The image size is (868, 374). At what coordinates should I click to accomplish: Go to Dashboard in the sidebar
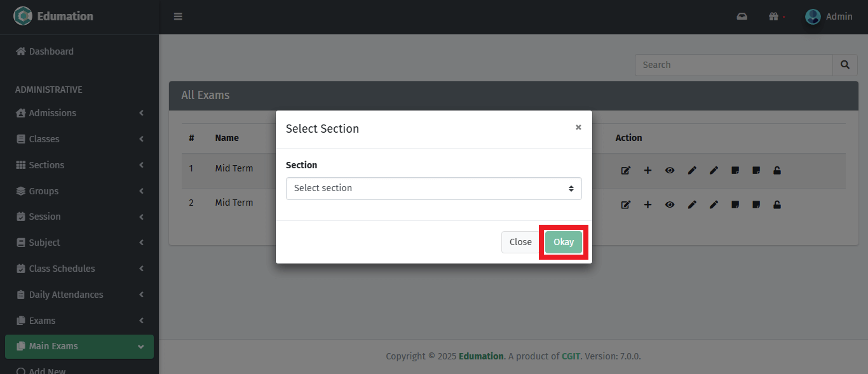[51, 51]
